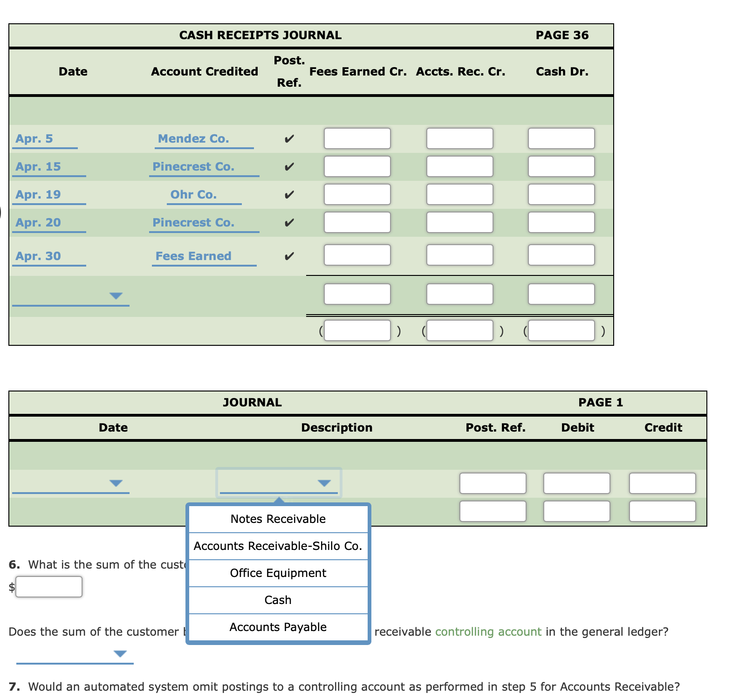Image resolution: width=753 pixels, height=700 pixels.
Task: Click the Post. Ref. checkmark for Mendez Co.
Action: click(289, 138)
